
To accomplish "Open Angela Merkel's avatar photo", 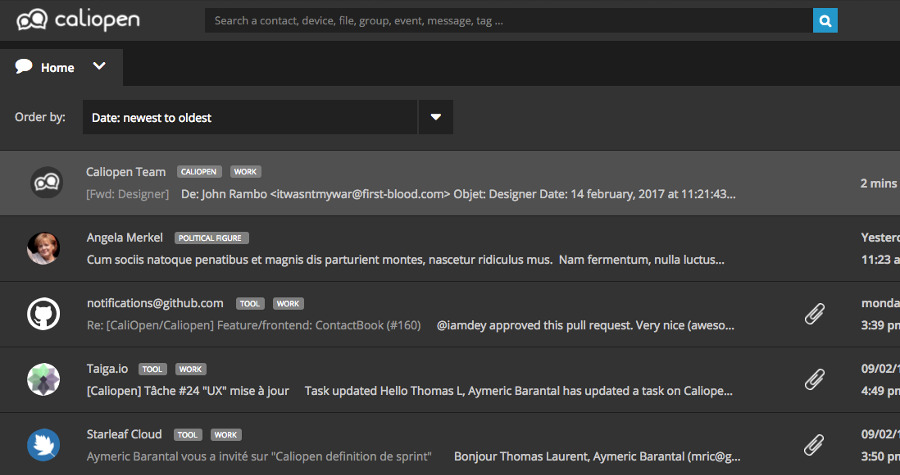I will point(44,248).
